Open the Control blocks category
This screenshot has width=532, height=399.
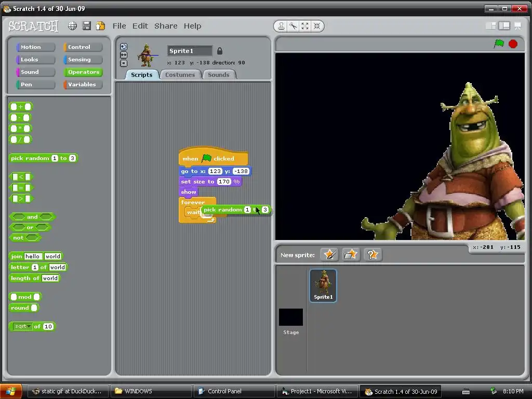[83, 47]
